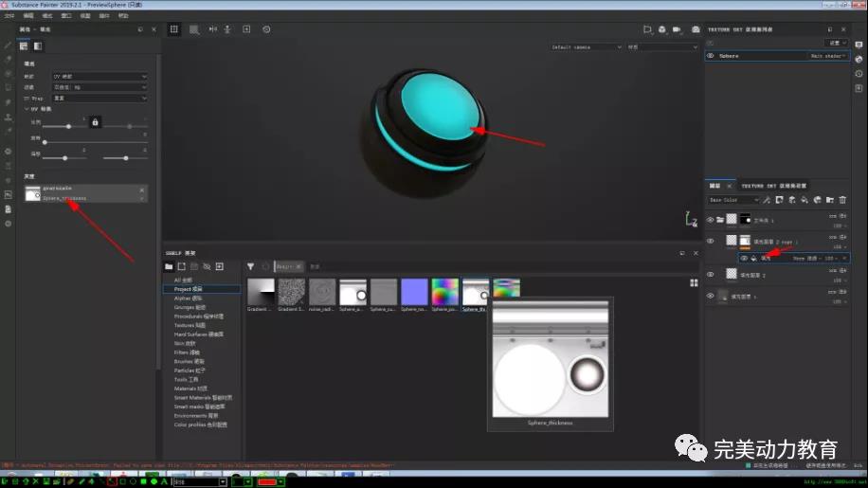The height and width of the screenshot is (488, 868).
Task: Select the Gradient thumbnail in shelf
Action: [260, 292]
